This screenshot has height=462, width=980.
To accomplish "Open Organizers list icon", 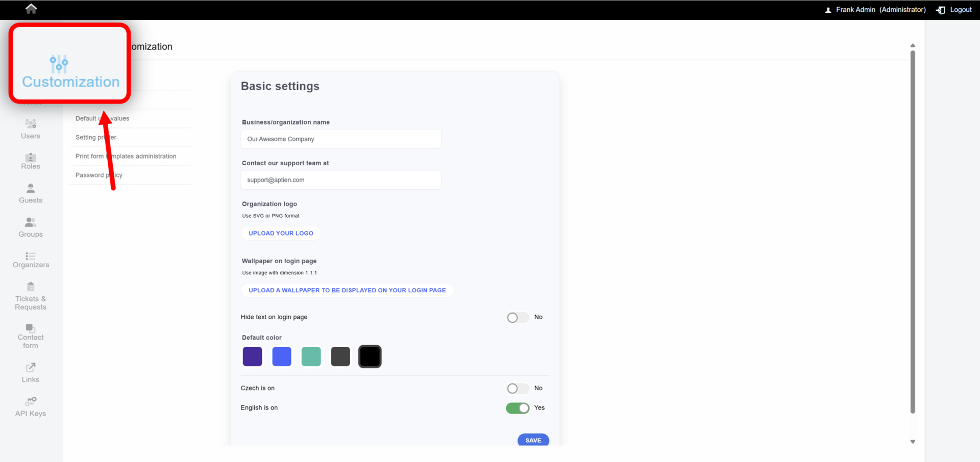I will pyautogui.click(x=31, y=256).
